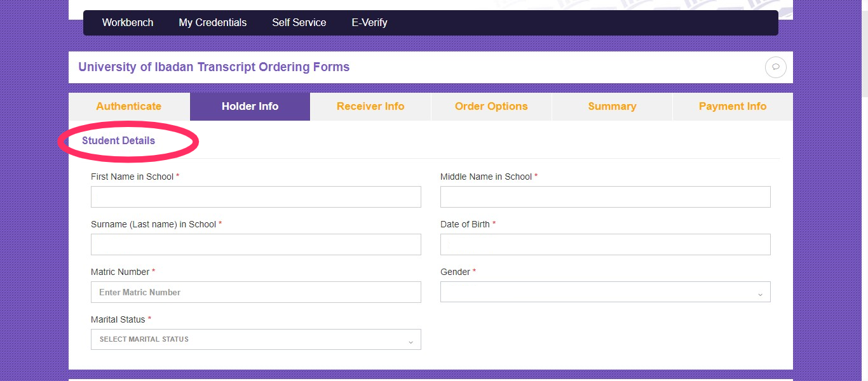Open the chat speech bubble icon
The height and width of the screenshot is (381, 868).
pyautogui.click(x=775, y=67)
